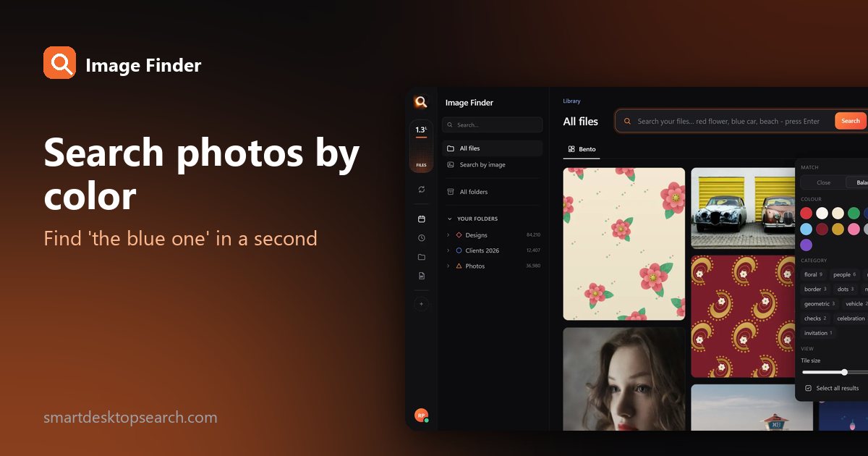Click the refresh sync arrows icon
This screenshot has width=868, height=456.
421,190
